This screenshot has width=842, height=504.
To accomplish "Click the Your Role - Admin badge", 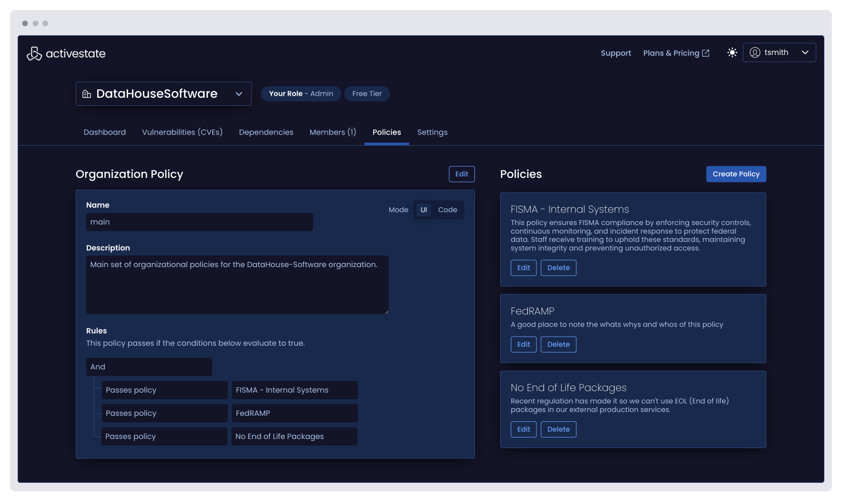I will [301, 94].
